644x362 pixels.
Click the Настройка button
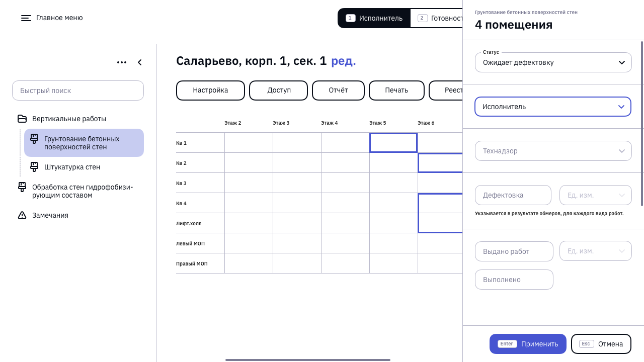pos(210,90)
